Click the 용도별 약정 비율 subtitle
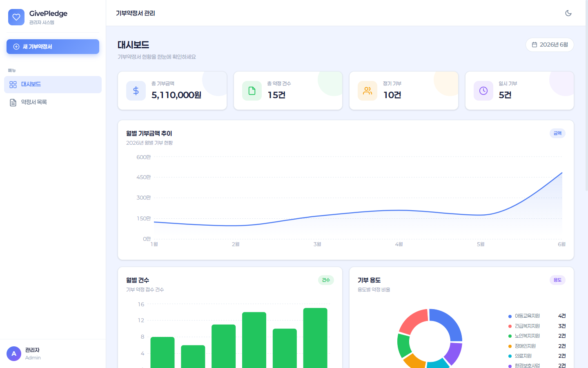The width and height of the screenshot is (588, 368). (374, 289)
